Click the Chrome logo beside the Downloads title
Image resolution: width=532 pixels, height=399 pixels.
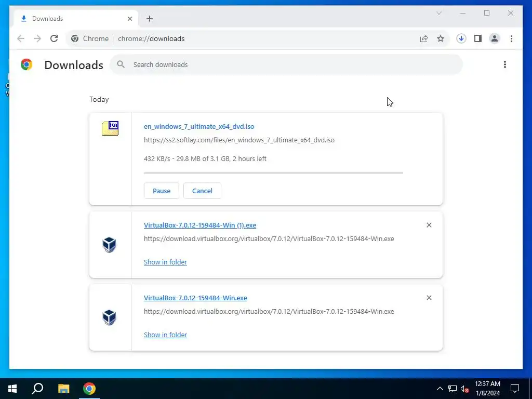click(26, 64)
